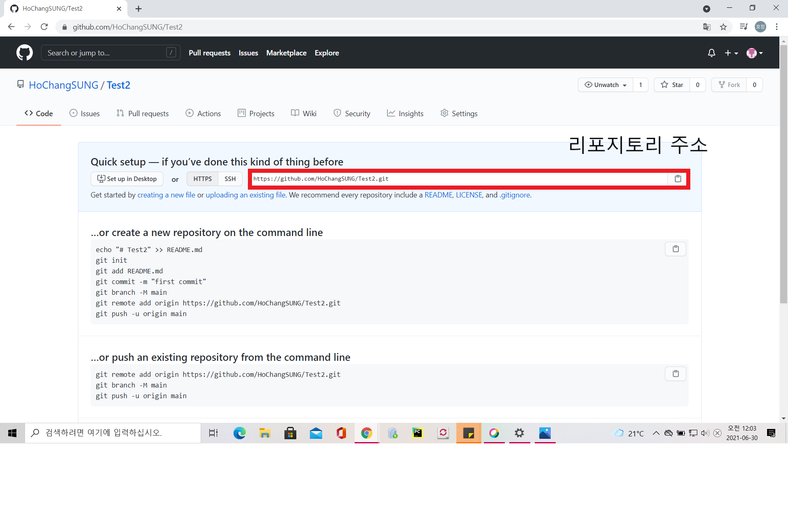This screenshot has width=788, height=532.
Task: Select the HTTPS protocol option
Action: click(202, 179)
